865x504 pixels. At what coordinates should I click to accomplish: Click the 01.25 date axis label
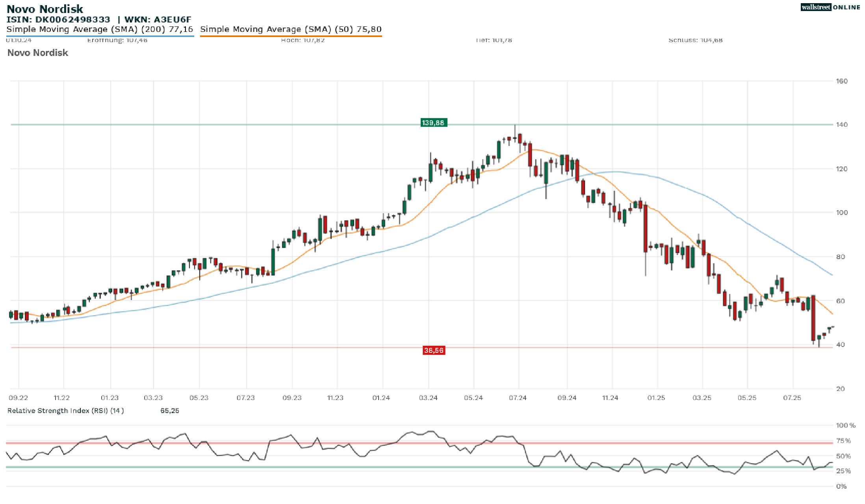[656, 398]
